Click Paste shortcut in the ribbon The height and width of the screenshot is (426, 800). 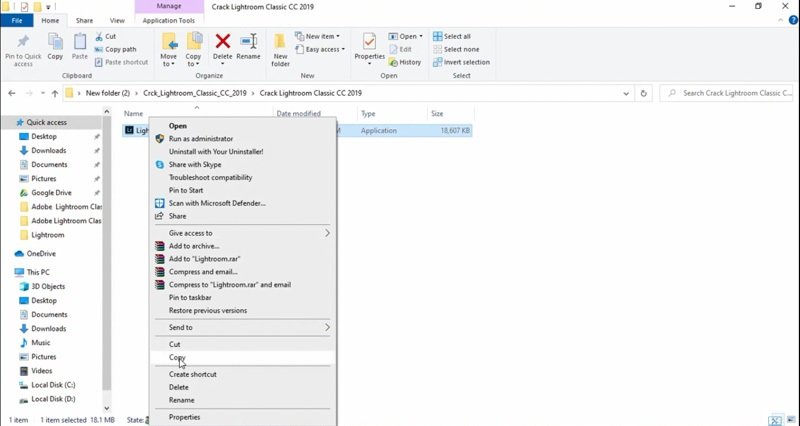(121, 62)
